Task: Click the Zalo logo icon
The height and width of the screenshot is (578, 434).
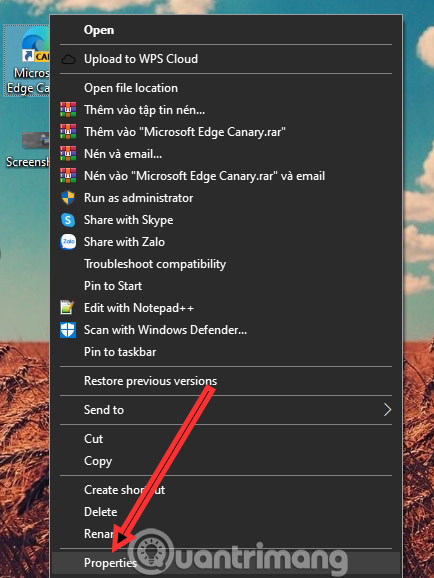Action: (68, 242)
